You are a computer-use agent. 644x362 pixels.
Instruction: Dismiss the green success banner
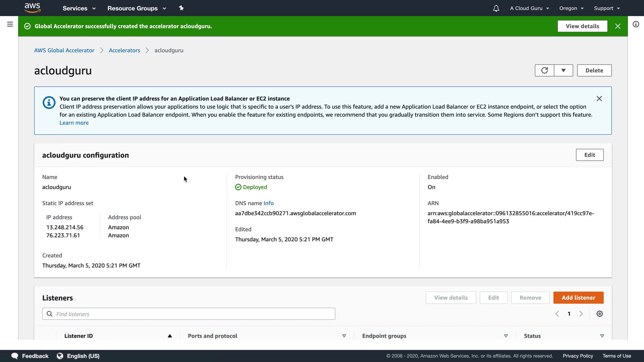[x=618, y=26]
